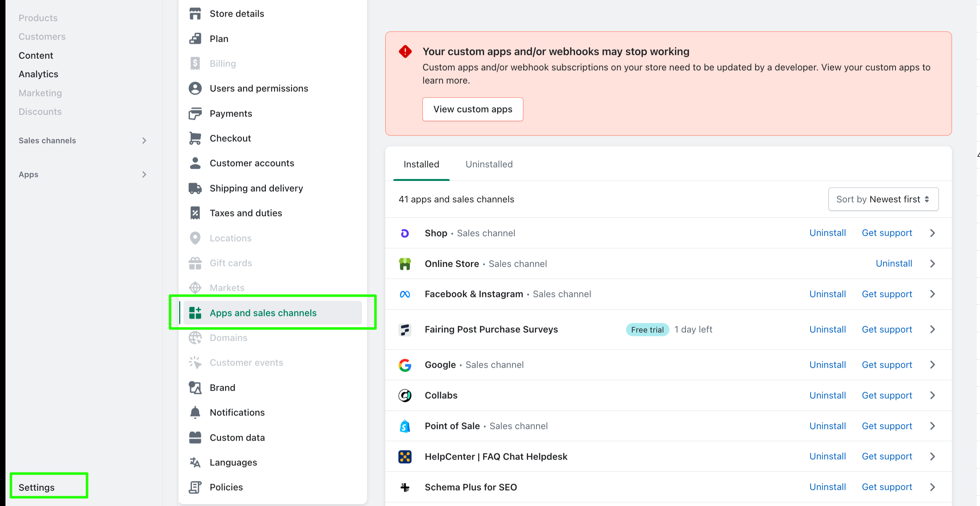Click the Shipping and delivery truck icon
This screenshot has height=506, width=980.
point(195,188)
